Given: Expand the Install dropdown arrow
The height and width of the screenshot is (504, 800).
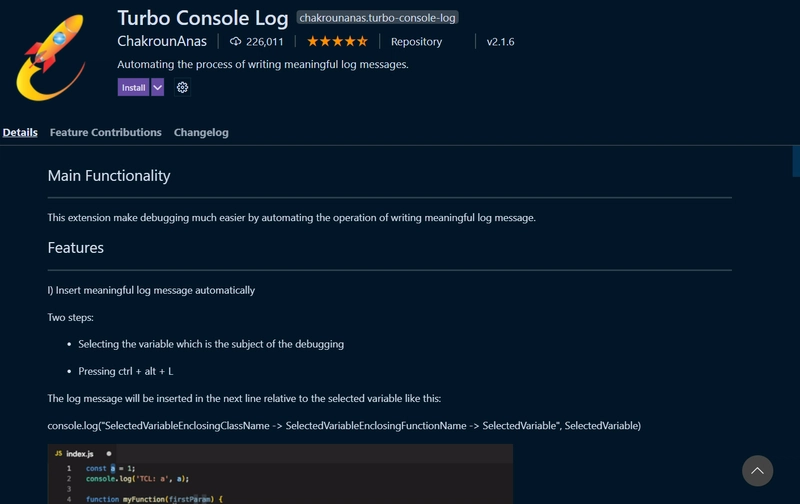Looking at the screenshot, I should pos(158,87).
